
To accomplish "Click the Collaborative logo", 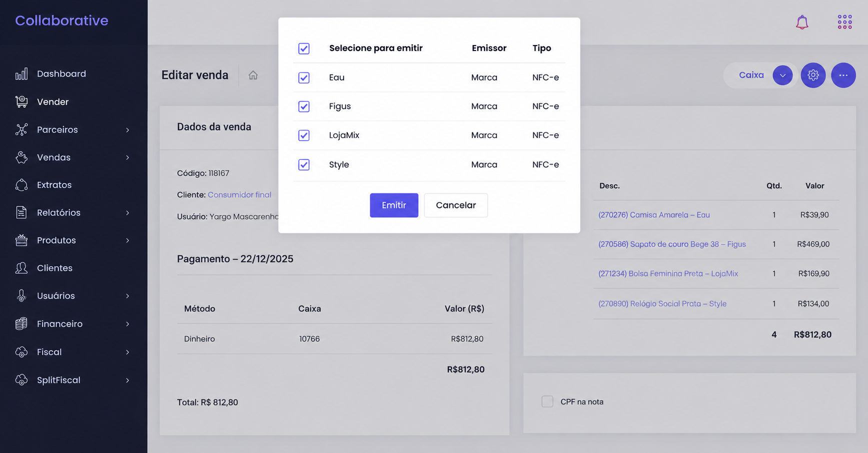I will point(62,20).
